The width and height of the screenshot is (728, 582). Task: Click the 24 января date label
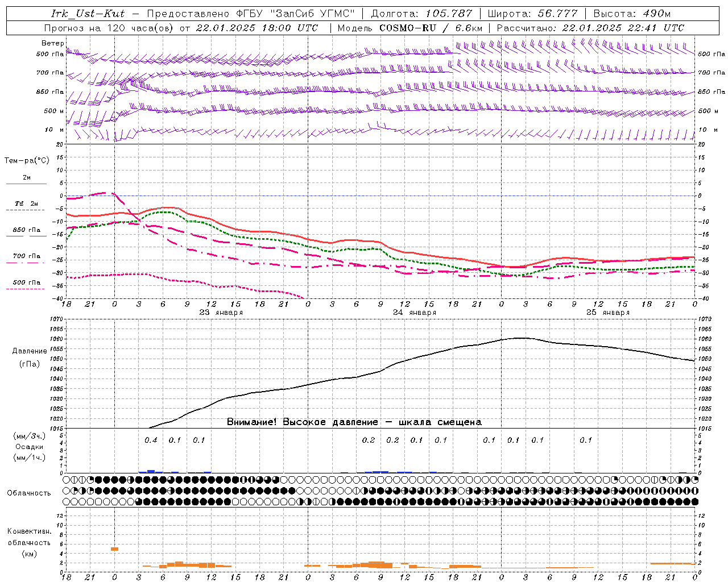point(415,313)
